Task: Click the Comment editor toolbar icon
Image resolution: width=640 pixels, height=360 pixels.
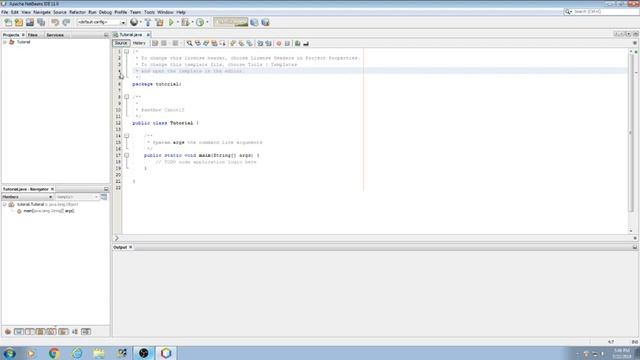Action: pyautogui.click(x=298, y=43)
